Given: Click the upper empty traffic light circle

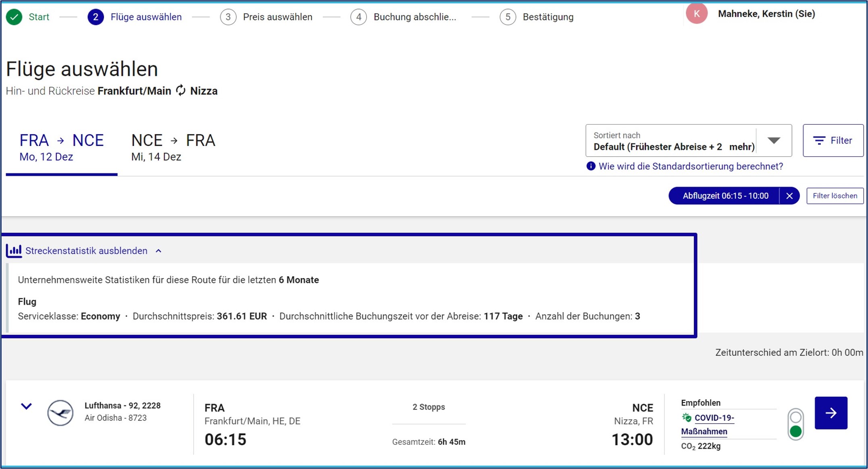Looking at the screenshot, I should [x=795, y=417].
